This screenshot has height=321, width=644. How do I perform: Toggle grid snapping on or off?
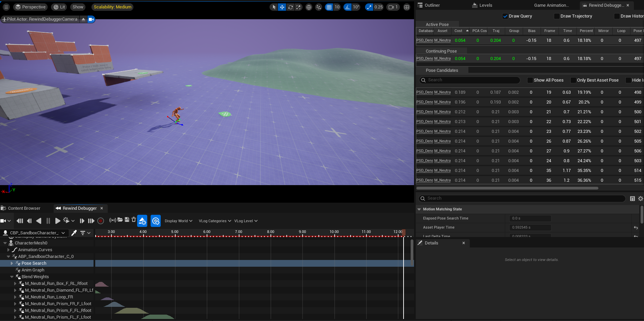[x=329, y=7]
